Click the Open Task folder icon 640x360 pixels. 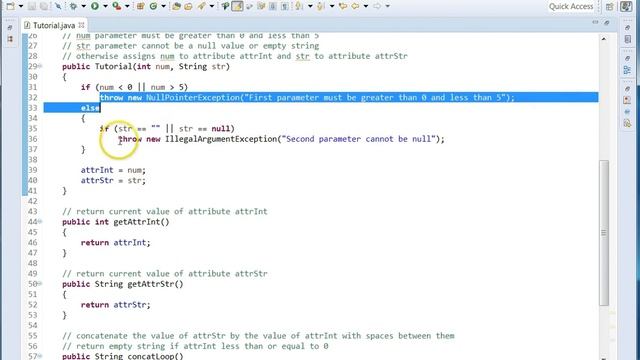coord(188,6)
